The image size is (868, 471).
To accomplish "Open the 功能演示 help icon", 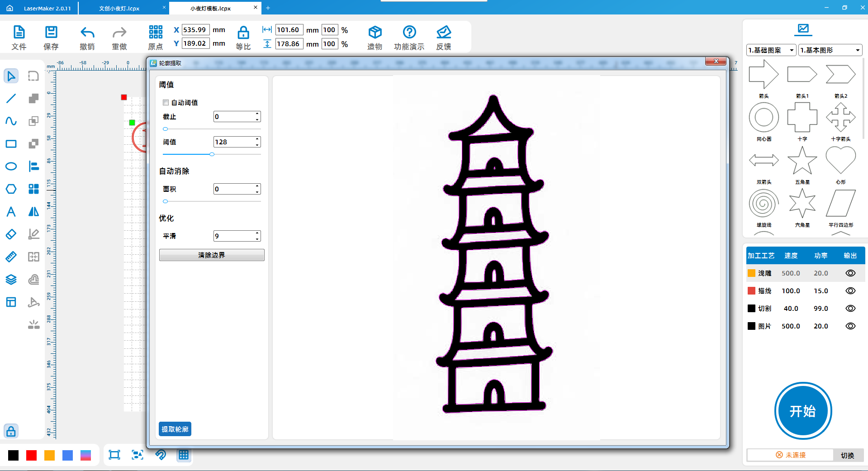I will pos(409,33).
